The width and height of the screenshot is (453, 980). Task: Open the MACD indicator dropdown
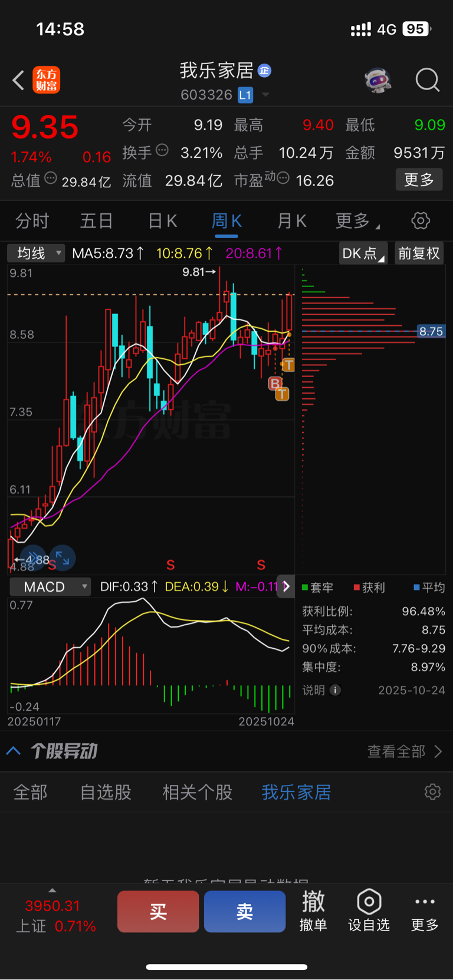point(51,587)
